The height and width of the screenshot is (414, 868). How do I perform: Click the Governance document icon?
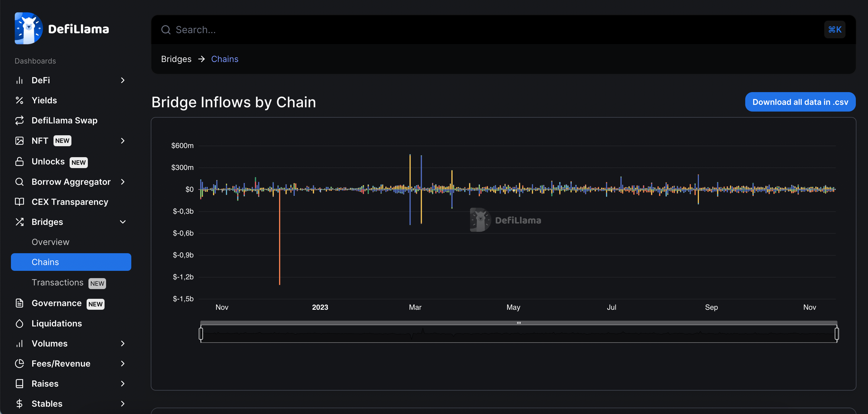[x=19, y=303]
